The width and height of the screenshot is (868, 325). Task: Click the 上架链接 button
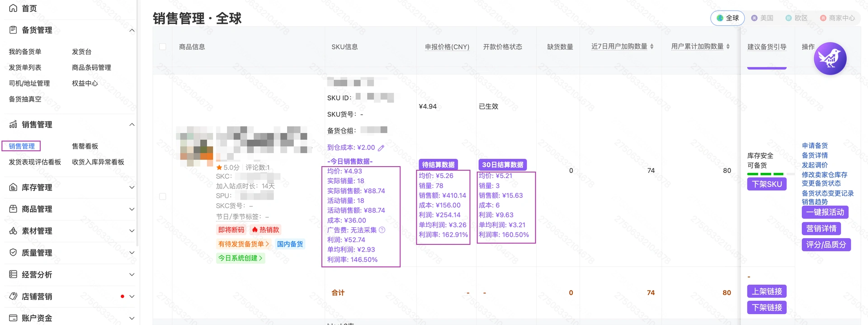pos(767,292)
